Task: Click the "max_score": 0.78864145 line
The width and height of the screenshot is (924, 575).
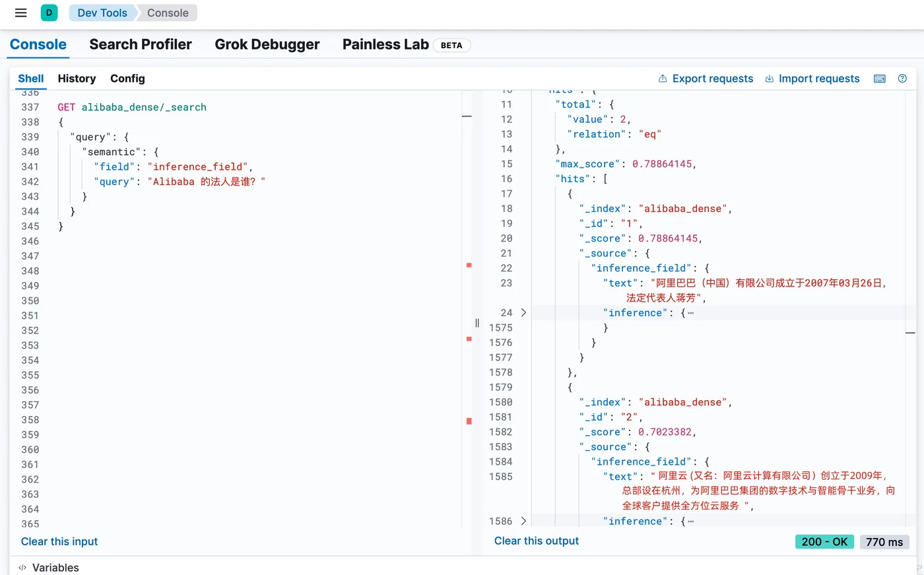Action: click(626, 164)
